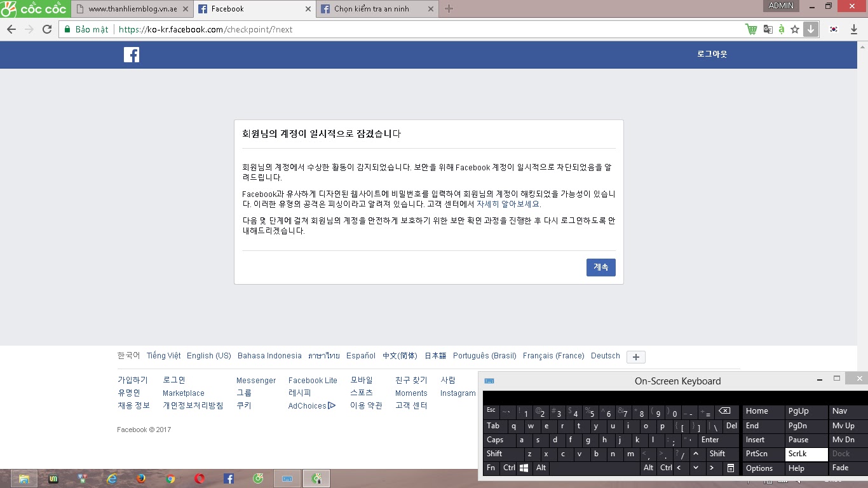This screenshot has width=868, height=488.
Task: Open the Facebook Lite footer link
Action: (313, 381)
